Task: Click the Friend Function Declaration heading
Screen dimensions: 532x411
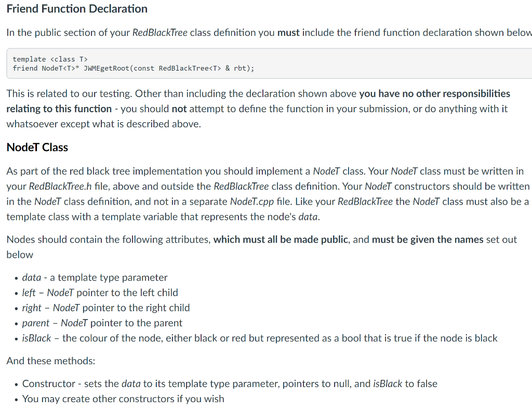Action: (x=77, y=9)
